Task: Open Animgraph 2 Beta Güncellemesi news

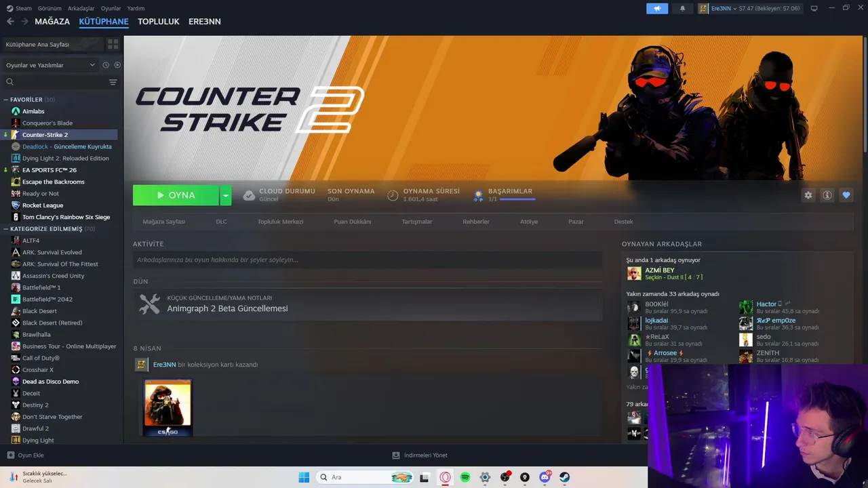Action: (227, 308)
